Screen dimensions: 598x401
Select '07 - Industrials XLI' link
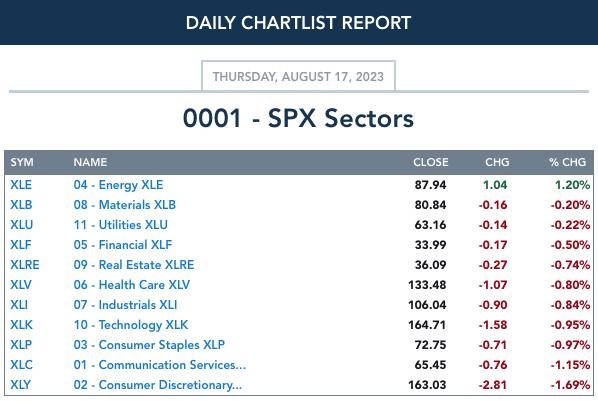point(125,305)
